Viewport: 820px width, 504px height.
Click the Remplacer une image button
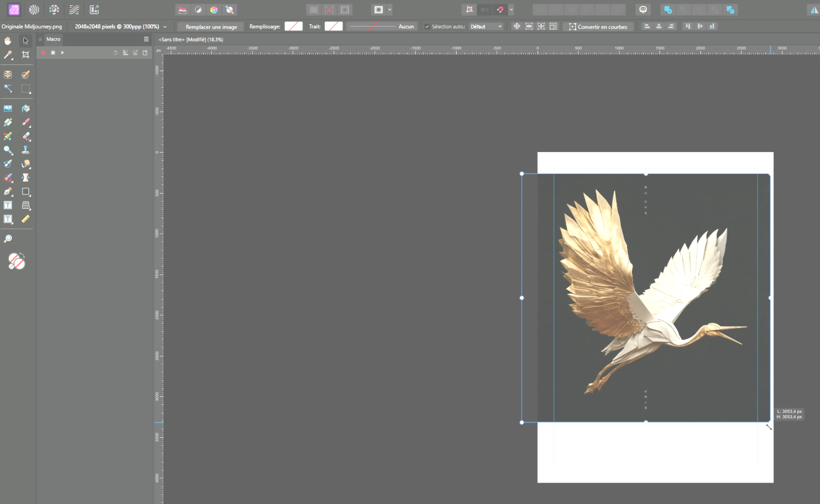click(x=211, y=27)
